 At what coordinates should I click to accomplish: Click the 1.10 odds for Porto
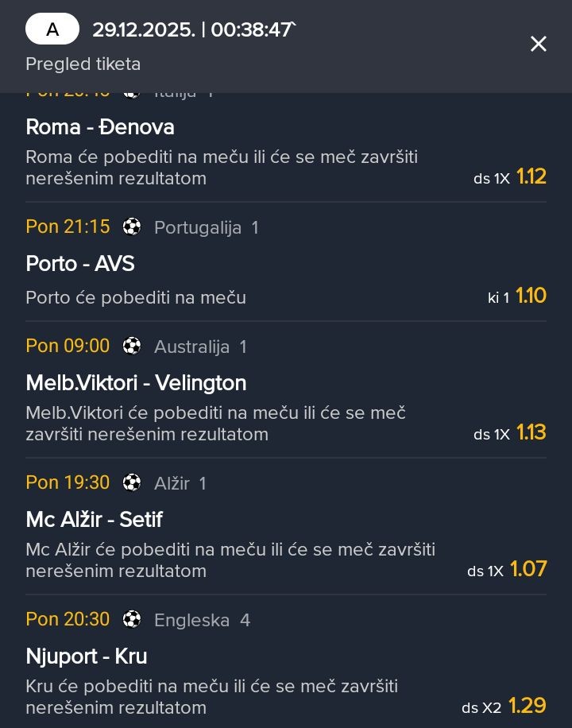tap(531, 296)
